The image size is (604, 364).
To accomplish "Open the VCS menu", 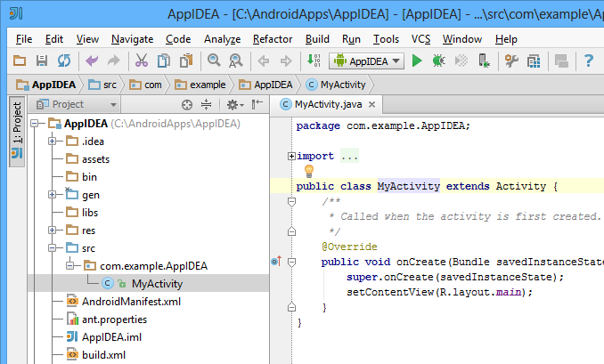I will pos(420,39).
